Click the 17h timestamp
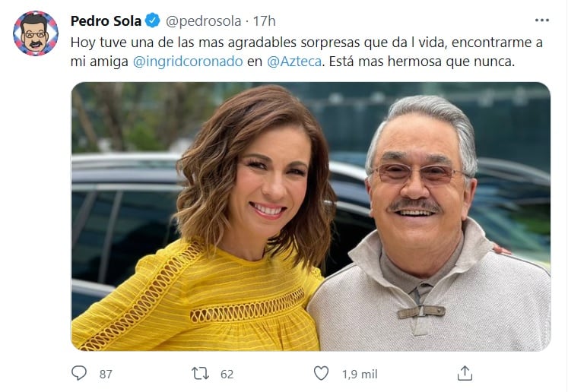This screenshot has height=392, width=568. pyautogui.click(x=264, y=21)
